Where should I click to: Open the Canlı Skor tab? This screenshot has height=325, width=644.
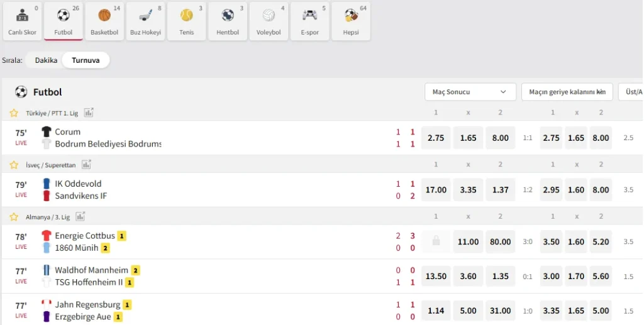pos(22,21)
